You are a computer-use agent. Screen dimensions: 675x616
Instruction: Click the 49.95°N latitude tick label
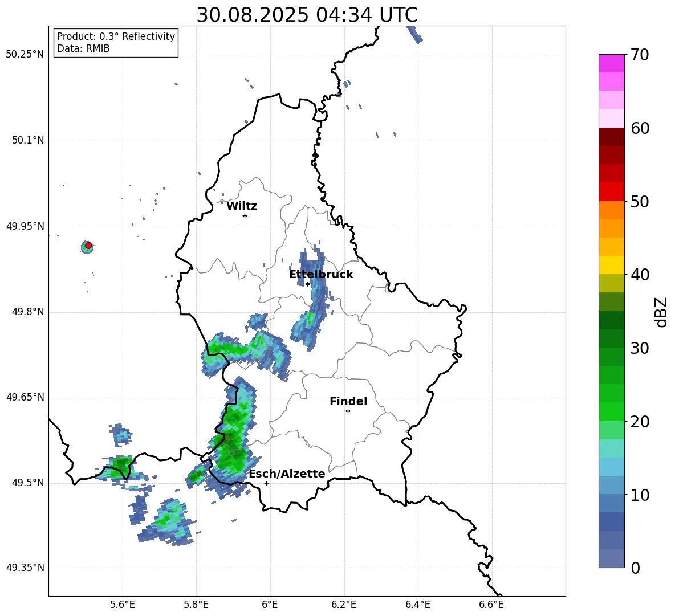pyautogui.click(x=25, y=226)
